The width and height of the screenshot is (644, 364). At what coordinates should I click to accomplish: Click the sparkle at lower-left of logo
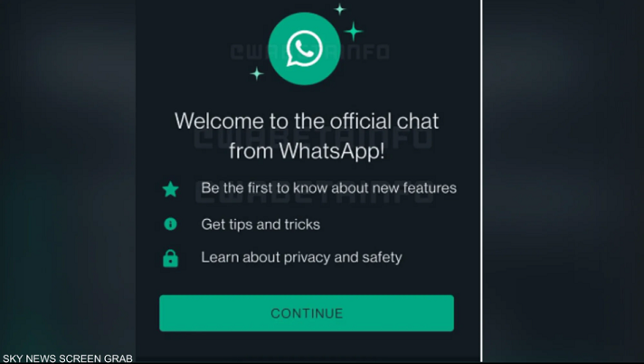pyautogui.click(x=257, y=73)
